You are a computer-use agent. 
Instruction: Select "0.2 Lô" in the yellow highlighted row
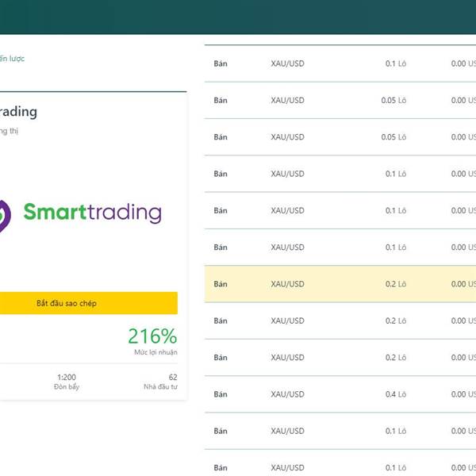(x=396, y=284)
